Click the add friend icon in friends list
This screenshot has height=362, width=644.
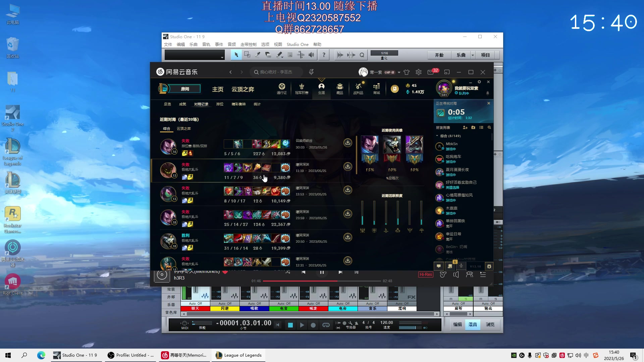(465, 127)
